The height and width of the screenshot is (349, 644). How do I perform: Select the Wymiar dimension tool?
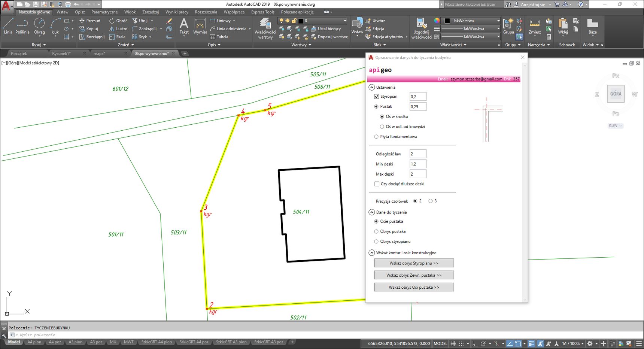tap(200, 26)
